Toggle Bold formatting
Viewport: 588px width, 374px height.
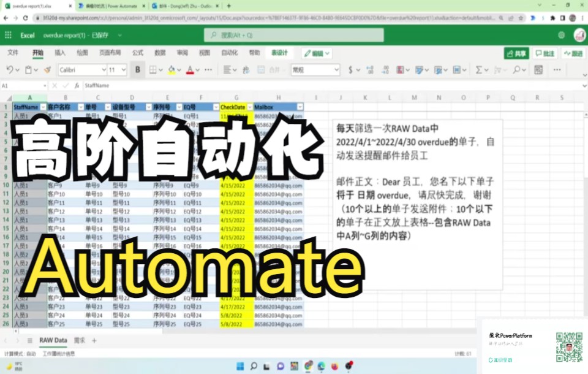click(138, 70)
